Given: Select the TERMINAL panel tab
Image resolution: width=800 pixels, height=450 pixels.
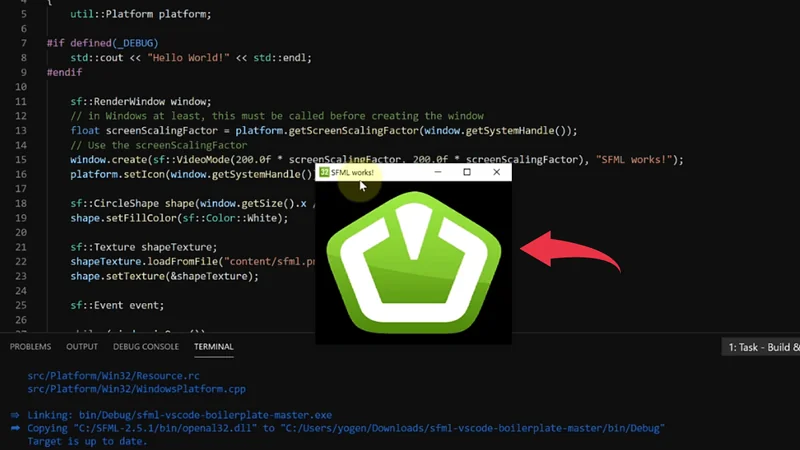Looking at the screenshot, I should coord(213,347).
